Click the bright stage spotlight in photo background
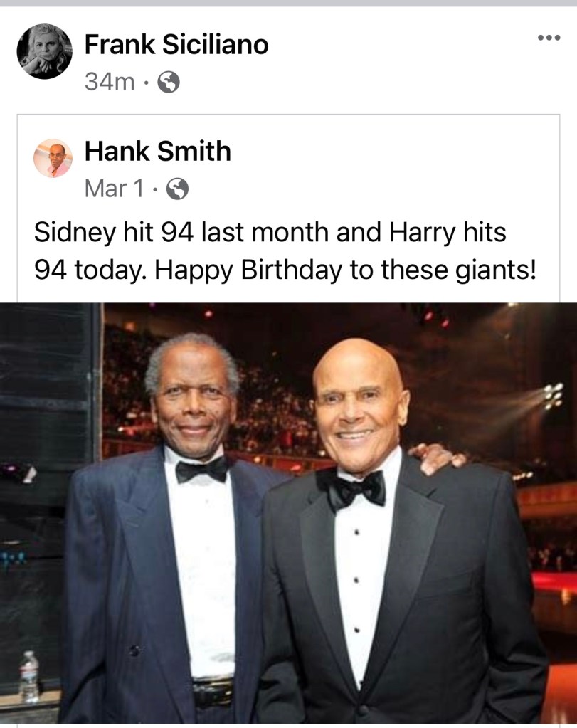This screenshot has height=728, width=577. coord(552,394)
